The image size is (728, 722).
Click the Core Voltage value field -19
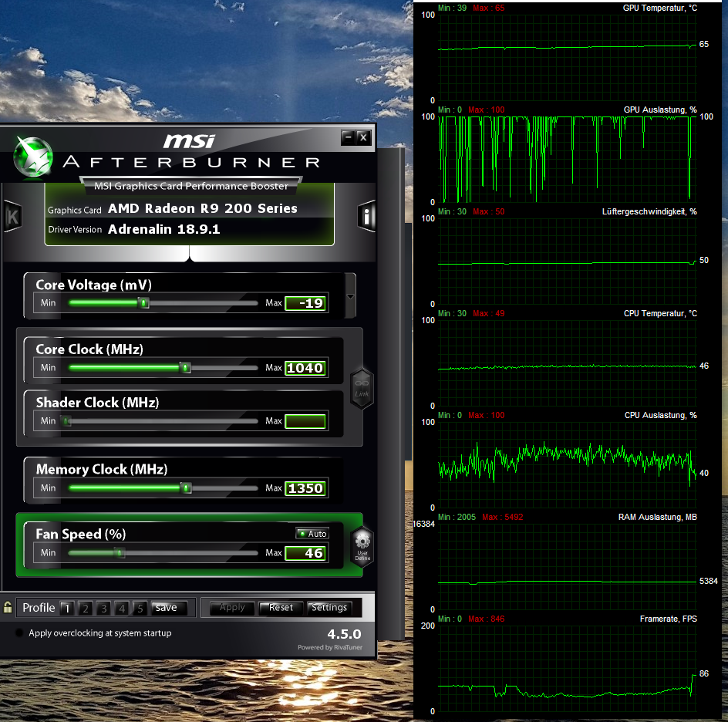click(x=305, y=303)
